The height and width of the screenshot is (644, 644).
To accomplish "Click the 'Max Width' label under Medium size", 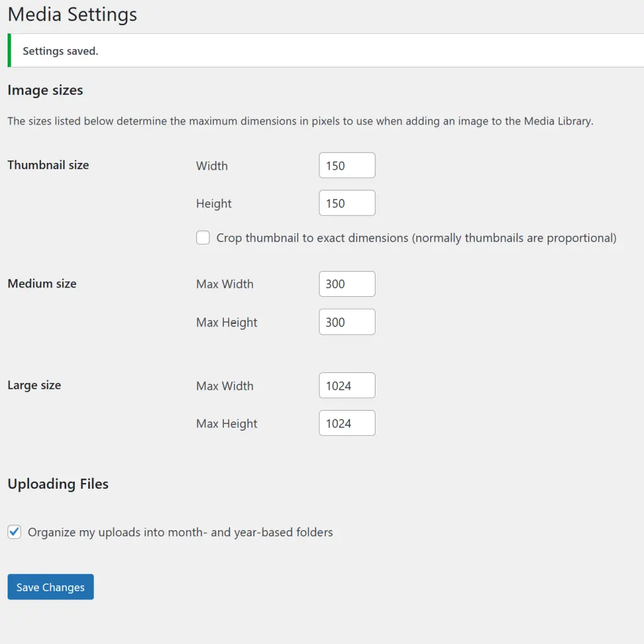I will coord(225,284).
